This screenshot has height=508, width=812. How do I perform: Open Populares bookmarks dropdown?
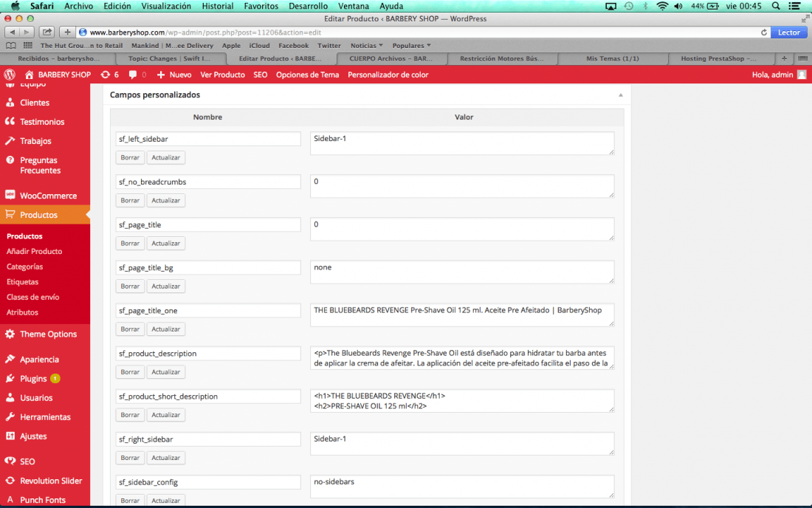(411, 46)
